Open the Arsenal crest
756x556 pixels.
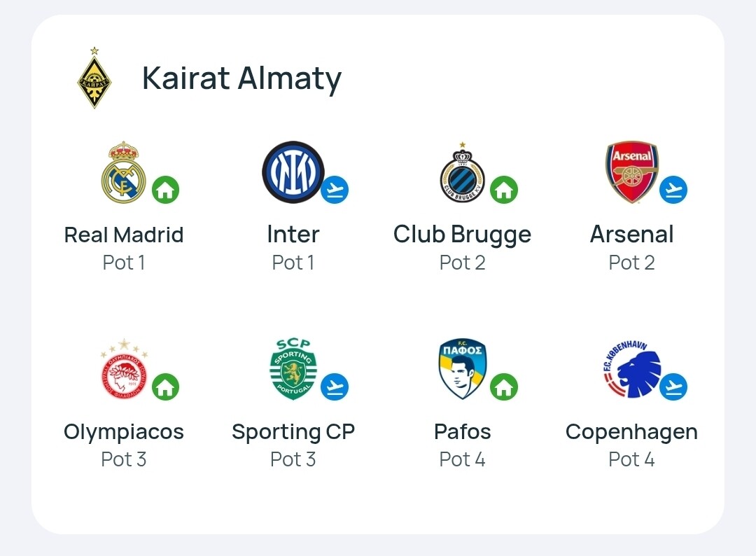click(631, 172)
